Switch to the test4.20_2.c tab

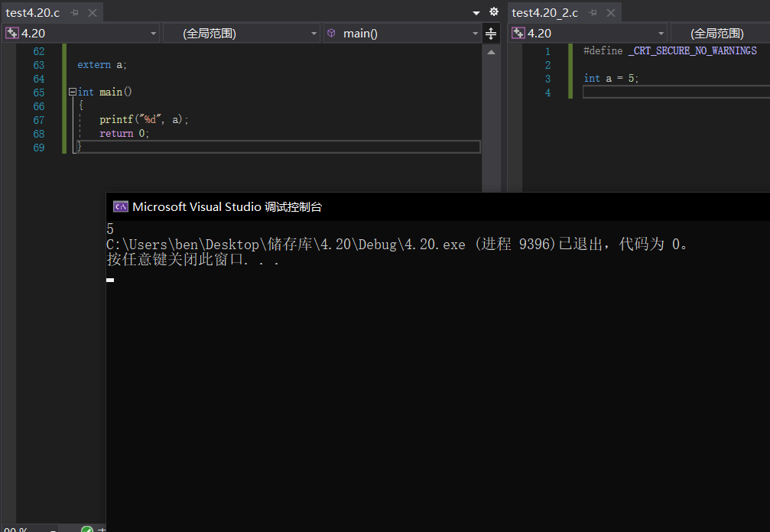[544, 13]
